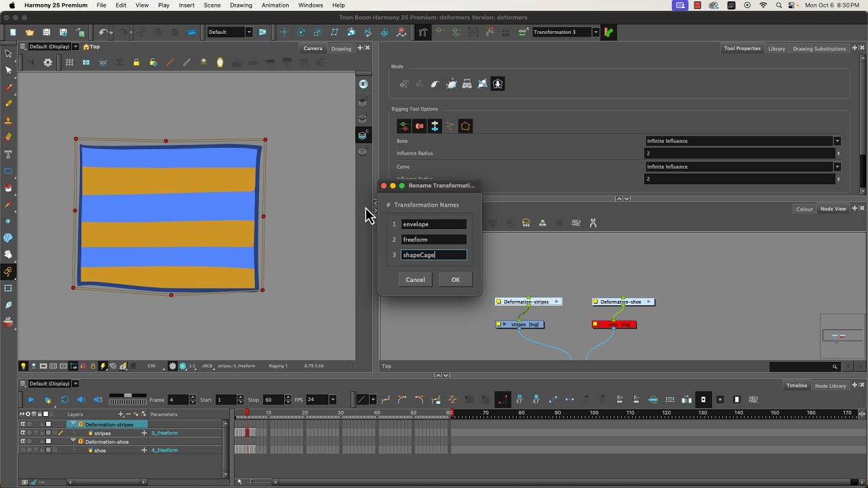
Task: Click the Translate tool icon in top toolbar
Action: tap(284, 32)
